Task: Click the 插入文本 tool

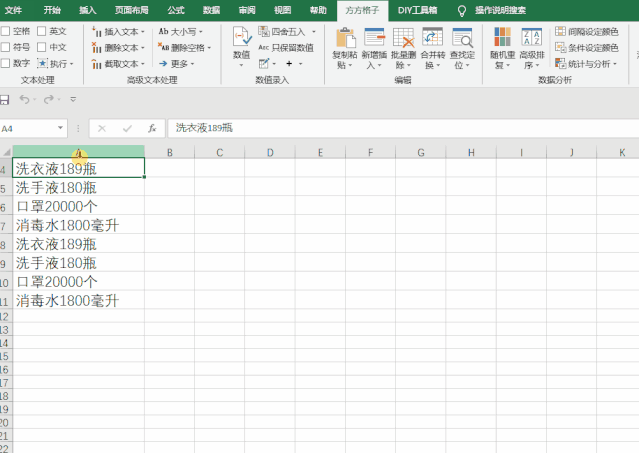Action: (x=118, y=31)
